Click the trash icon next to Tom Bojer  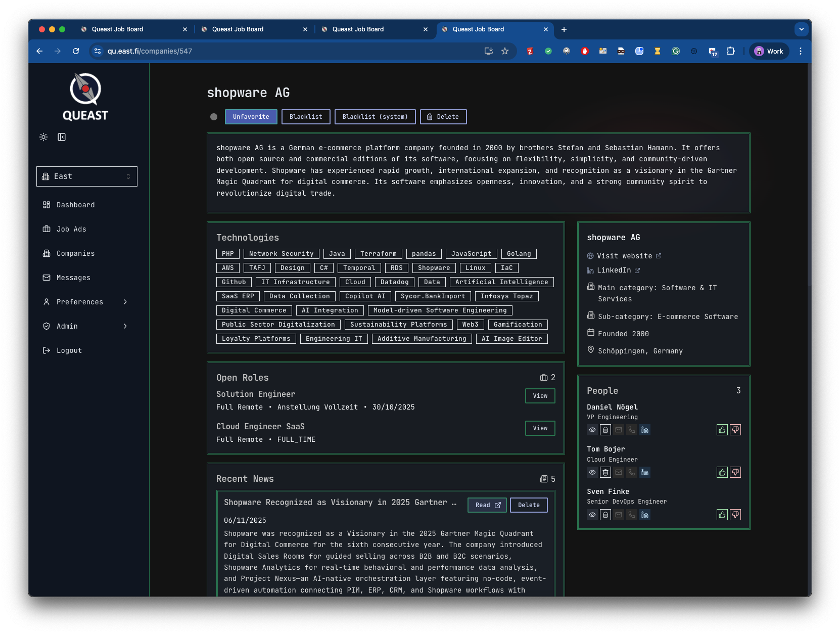point(605,472)
